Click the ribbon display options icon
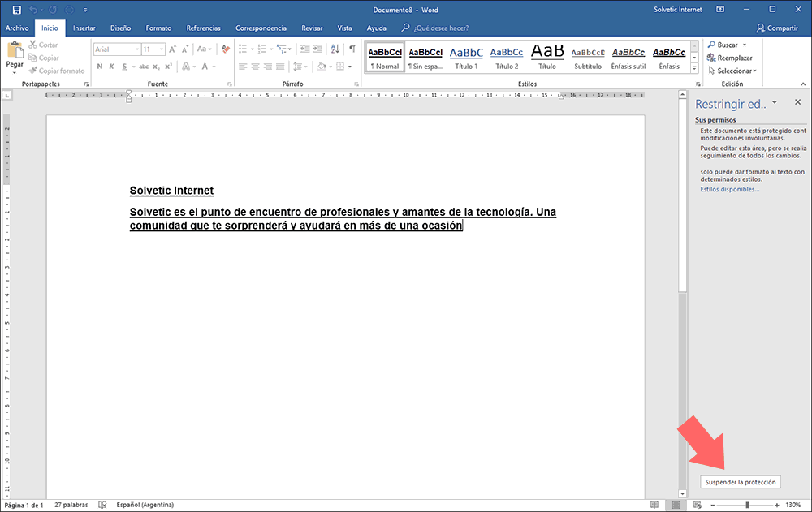Viewport: 812px width, 512px height. pos(720,9)
